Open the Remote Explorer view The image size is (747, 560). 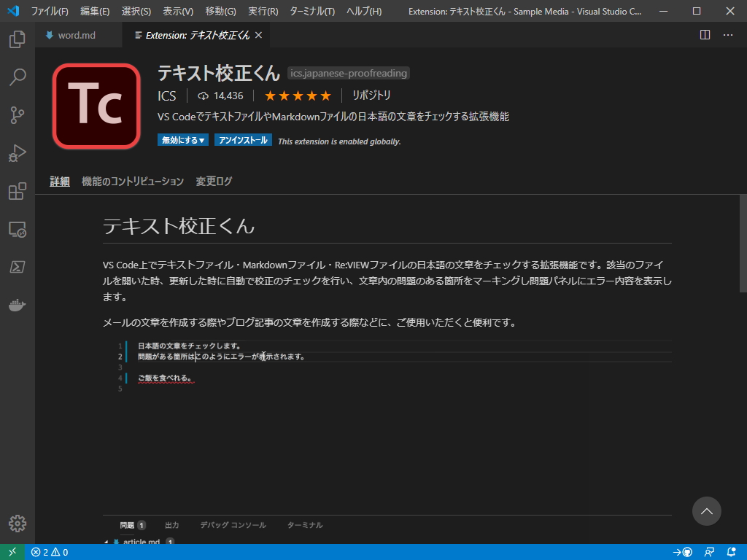tap(16, 229)
